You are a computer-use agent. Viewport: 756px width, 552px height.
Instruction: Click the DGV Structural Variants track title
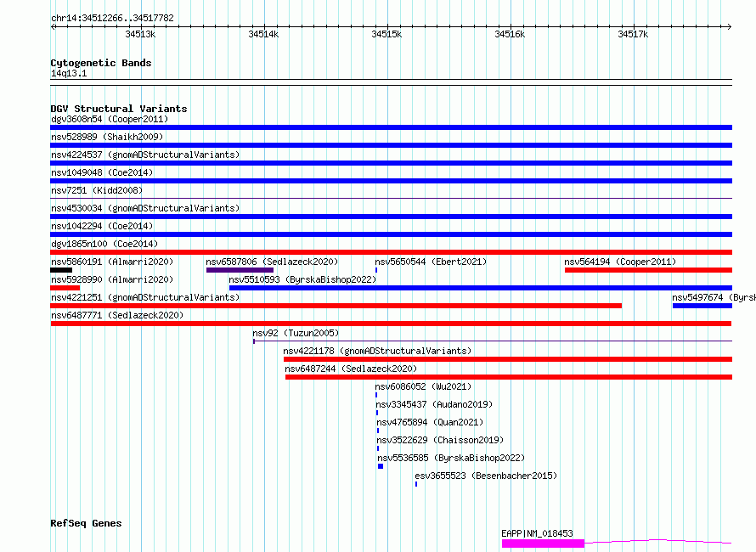click(119, 109)
